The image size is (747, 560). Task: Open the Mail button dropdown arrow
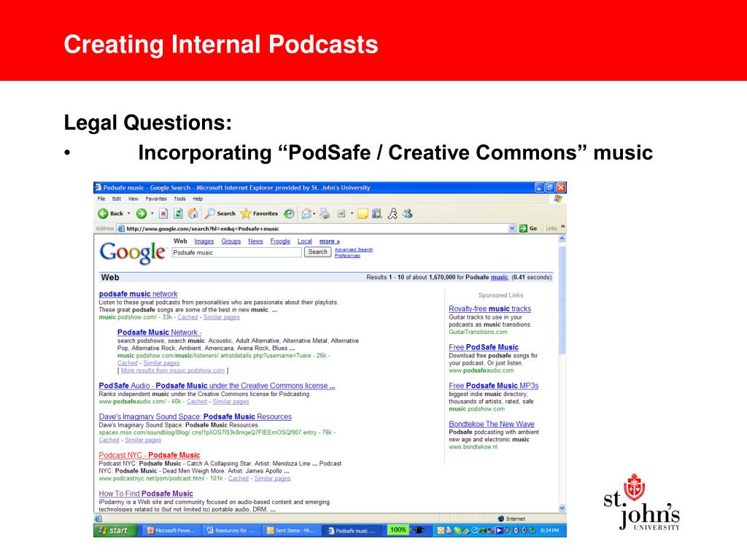pyautogui.click(x=314, y=214)
